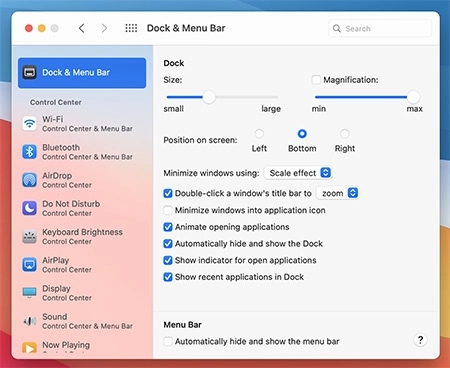Click the Bluetooth icon in sidebar
450x368 pixels.
tap(29, 152)
